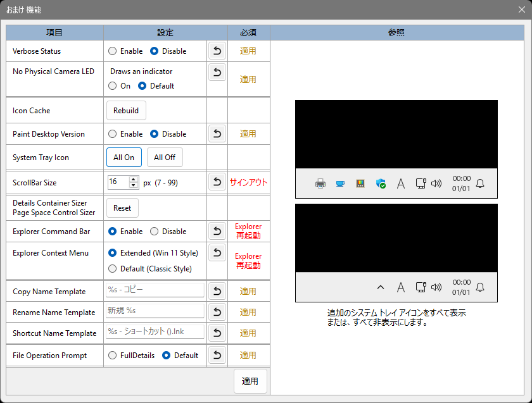Increase ScrollBar Size with up arrow

point(134,179)
